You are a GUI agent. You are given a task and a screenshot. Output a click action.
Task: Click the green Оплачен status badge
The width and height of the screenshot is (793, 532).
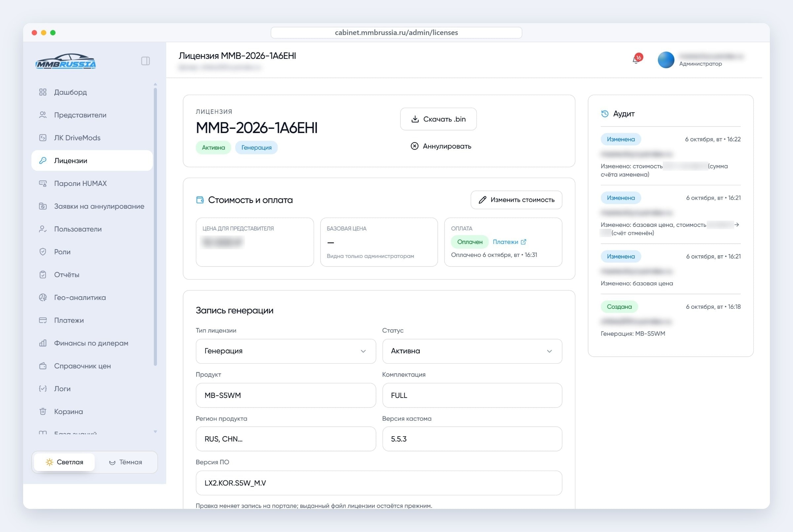[470, 242]
